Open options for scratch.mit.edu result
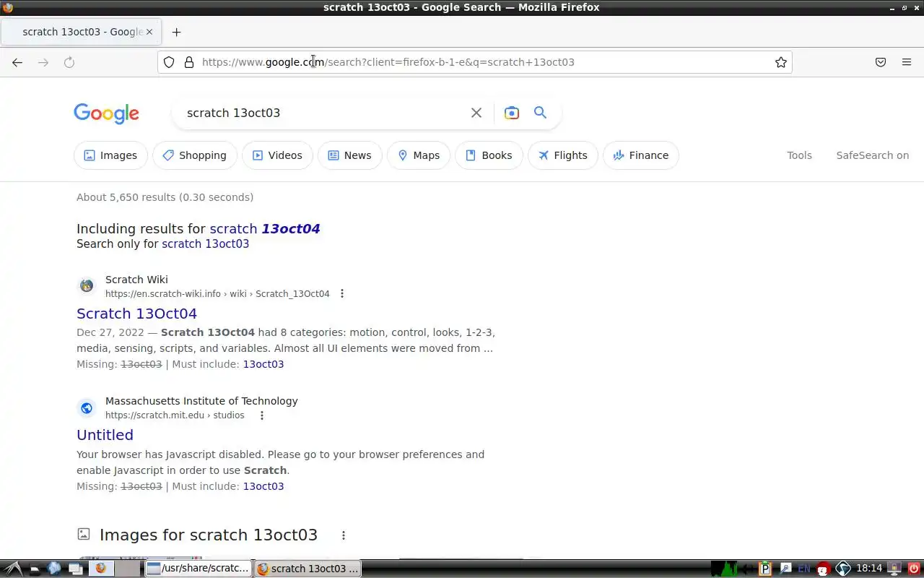The width and height of the screenshot is (924, 578). click(x=262, y=415)
